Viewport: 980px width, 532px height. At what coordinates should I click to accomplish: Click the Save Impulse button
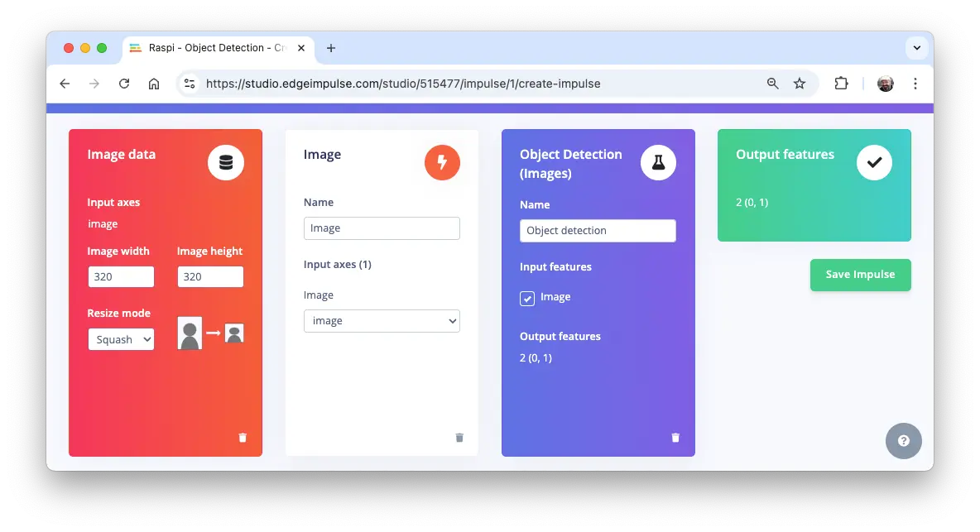(860, 275)
